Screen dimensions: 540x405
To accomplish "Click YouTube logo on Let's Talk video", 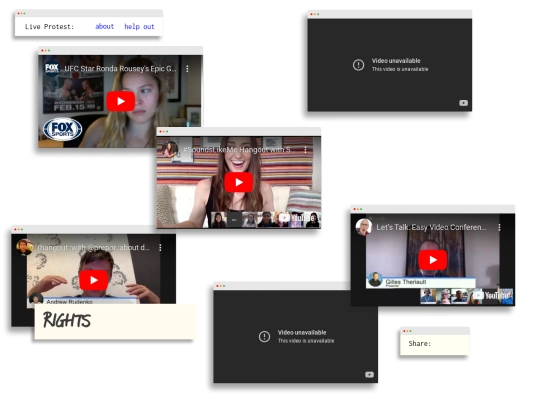I will click(492, 295).
